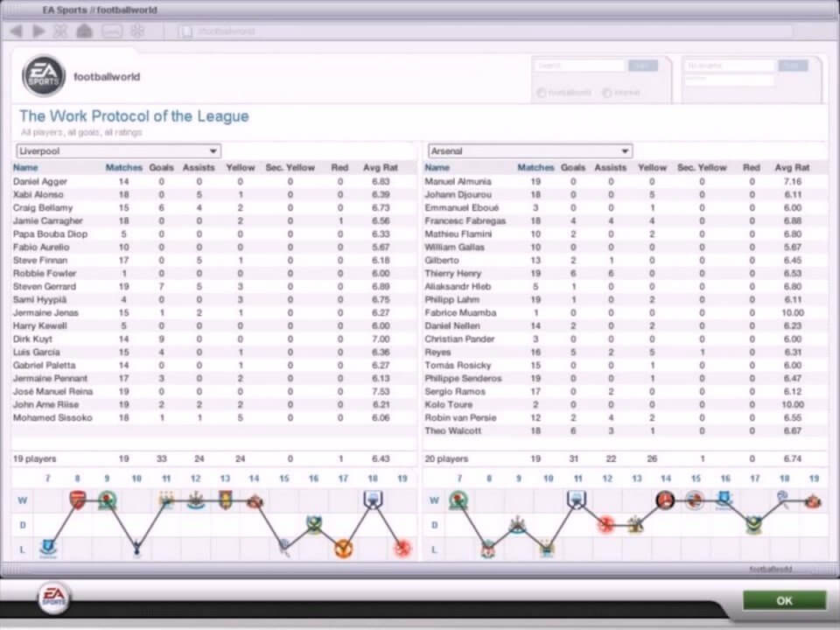Screen dimensions: 840x630
Task: Sort Liverpool table by Avg Rat header
Action: coord(381,168)
